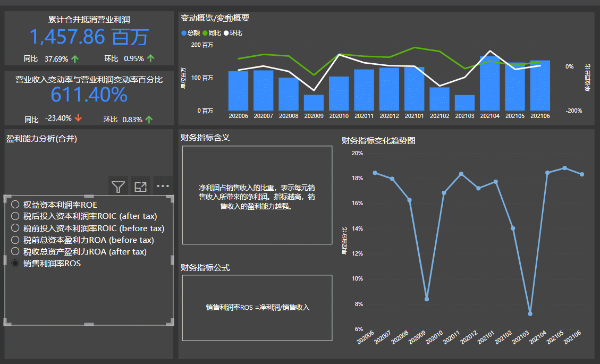Click the 财务指标含义 heading
The height and width of the screenshot is (364, 600).
coord(205,138)
